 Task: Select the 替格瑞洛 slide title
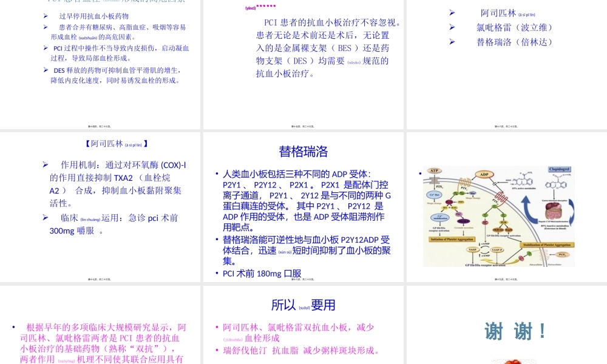305,152
